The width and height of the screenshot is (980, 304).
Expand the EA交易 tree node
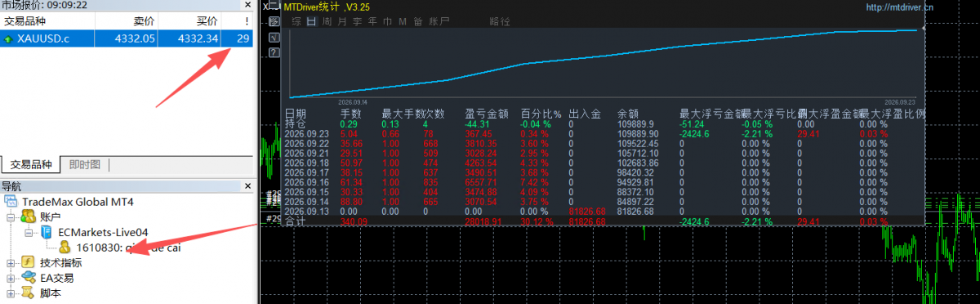(10, 279)
